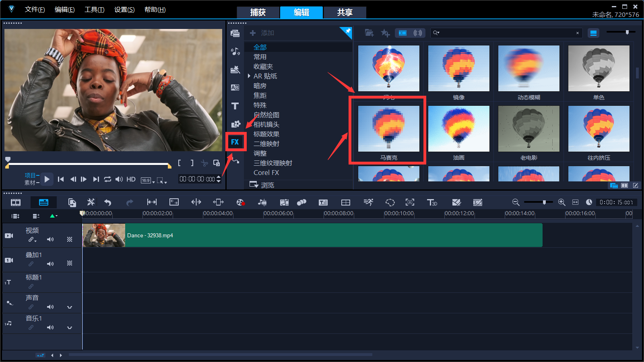Toggle transparency grid on 视频 track
The width and height of the screenshot is (644, 362).
pos(70,239)
